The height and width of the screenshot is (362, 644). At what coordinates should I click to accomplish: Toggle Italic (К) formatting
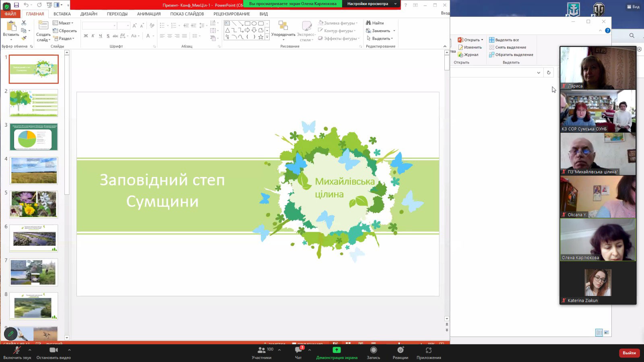coord(93,36)
